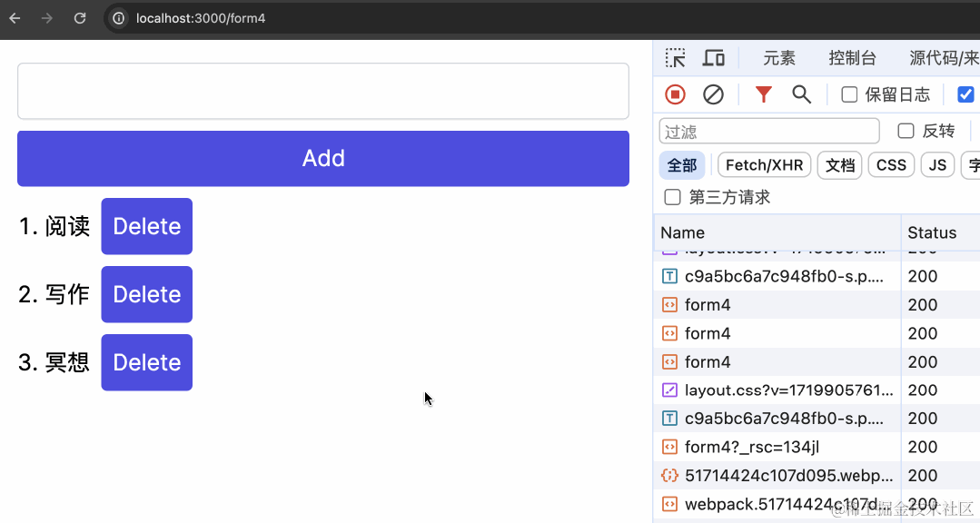Toggle the device toolbar icon
Viewport: 980px width, 523px height.
click(713, 58)
